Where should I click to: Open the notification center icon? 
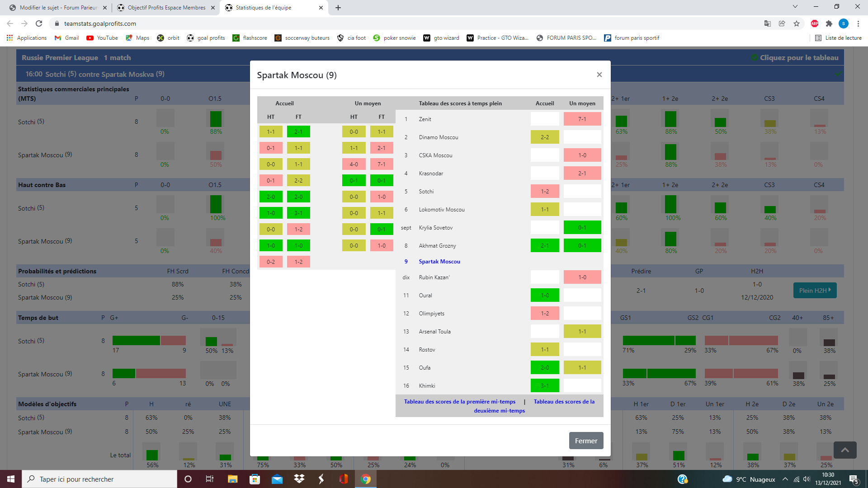coord(854,479)
